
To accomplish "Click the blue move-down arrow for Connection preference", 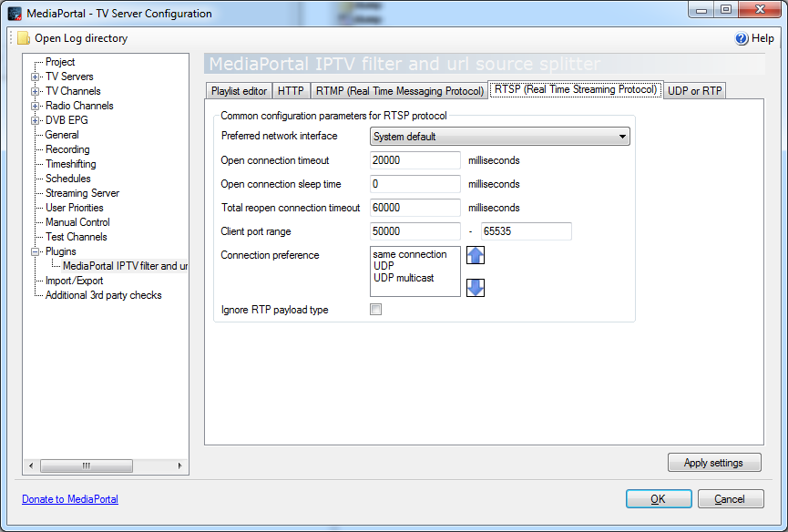I will (x=476, y=288).
